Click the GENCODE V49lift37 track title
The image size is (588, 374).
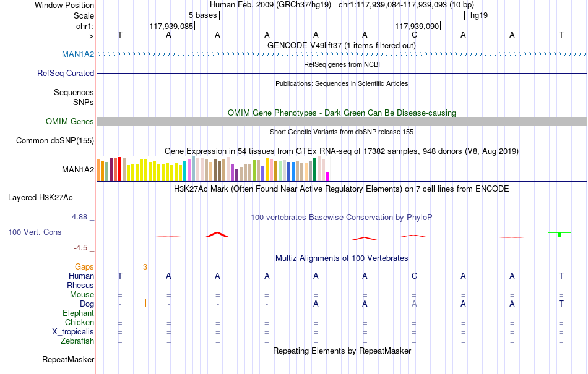point(342,45)
